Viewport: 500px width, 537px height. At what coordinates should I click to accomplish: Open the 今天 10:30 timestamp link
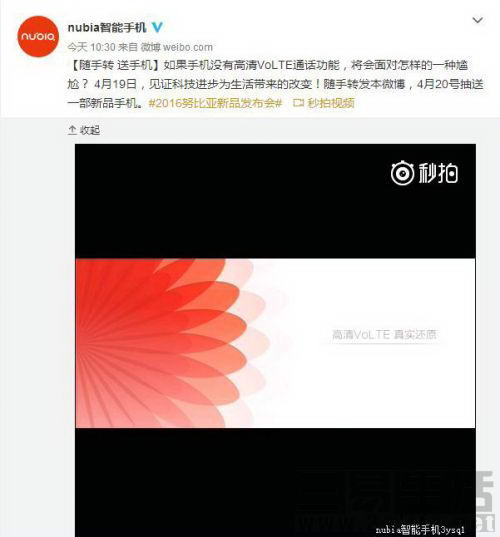[91, 47]
